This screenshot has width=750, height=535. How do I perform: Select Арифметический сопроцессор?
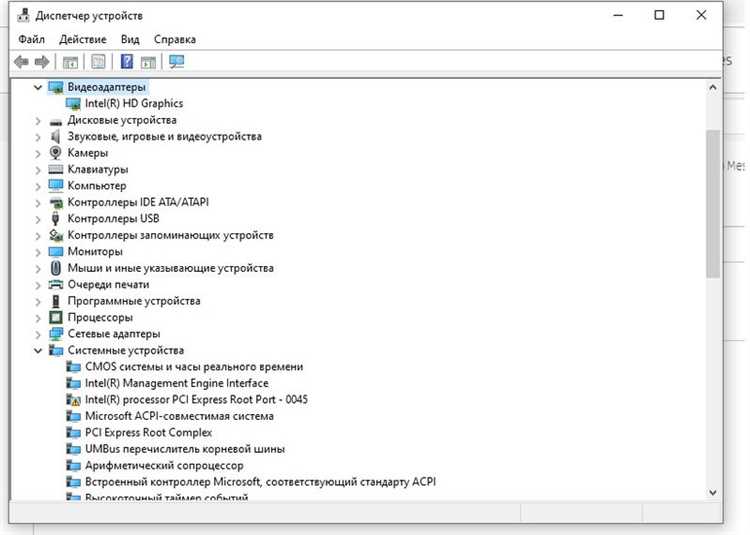[164, 465]
